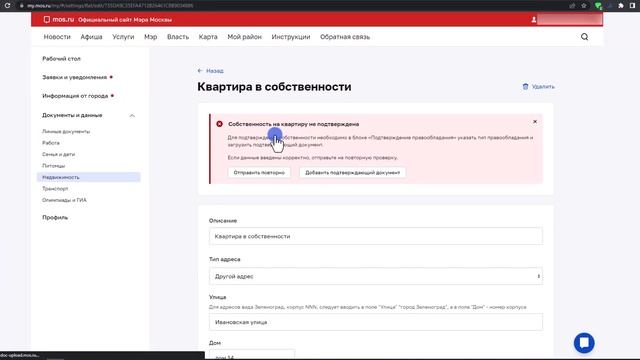Click Добавить подтверждающий документ button
Image resolution: width=640 pixels, height=360 pixels.
353,173
